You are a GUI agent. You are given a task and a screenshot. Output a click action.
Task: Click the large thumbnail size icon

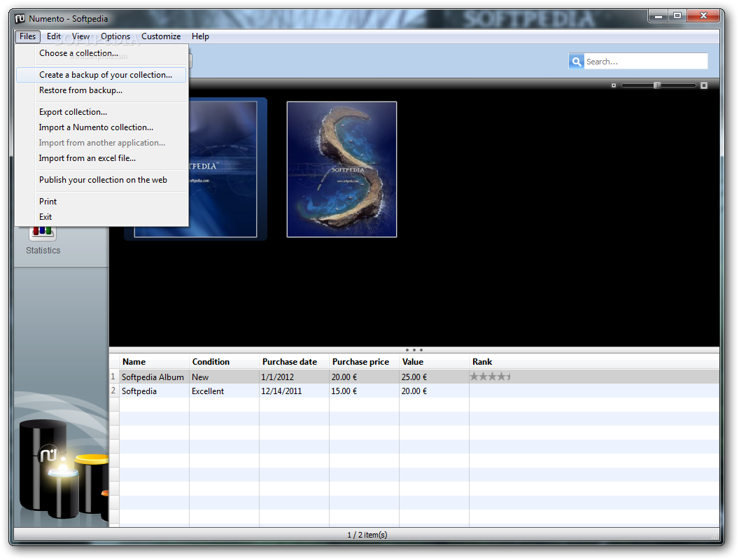[x=703, y=85]
